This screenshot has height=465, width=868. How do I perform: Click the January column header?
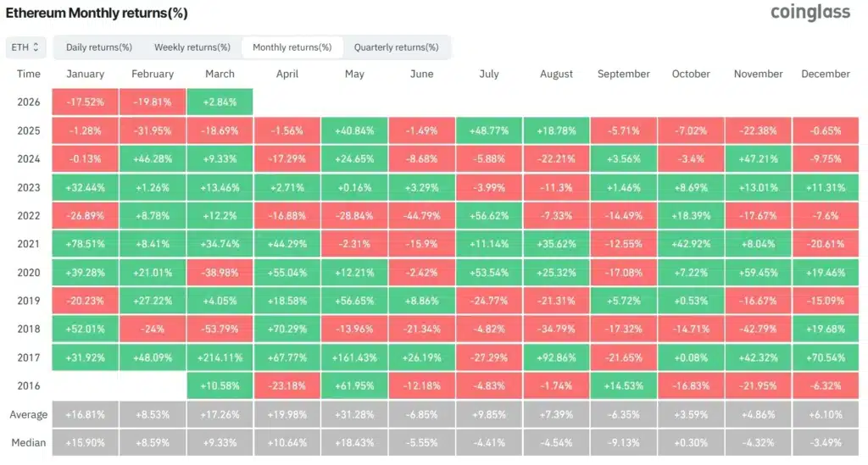coord(86,74)
